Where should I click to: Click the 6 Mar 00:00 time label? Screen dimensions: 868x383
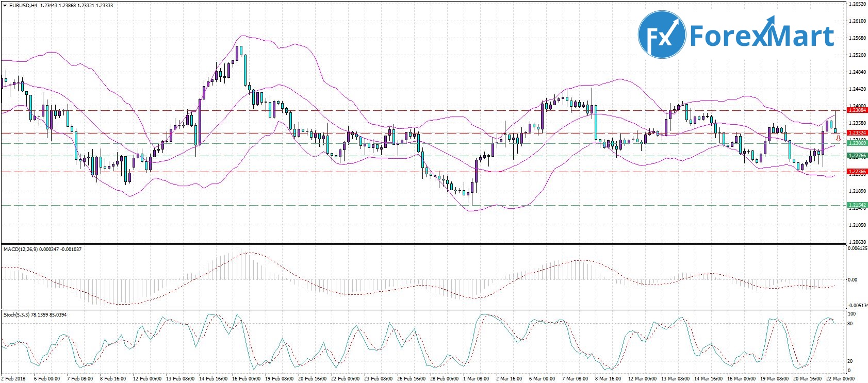click(x=542, y=379)
